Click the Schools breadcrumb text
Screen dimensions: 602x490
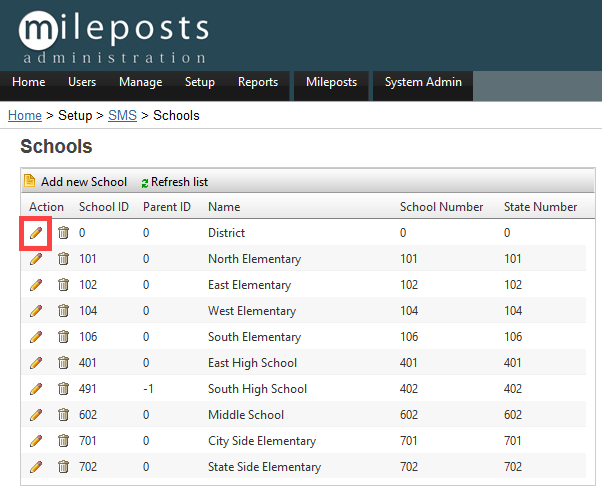pyautogui.click(x=176, y=115)
